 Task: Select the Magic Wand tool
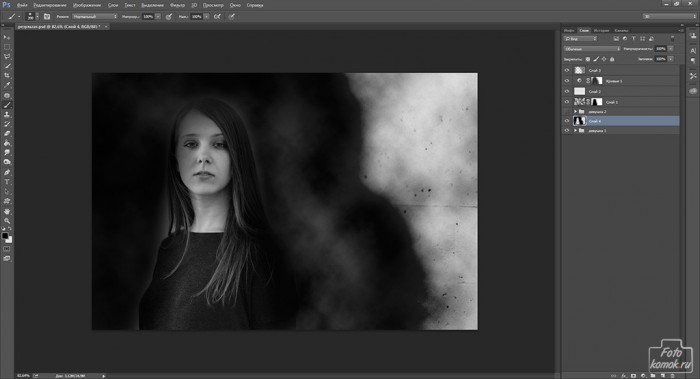tap(7, 66)
